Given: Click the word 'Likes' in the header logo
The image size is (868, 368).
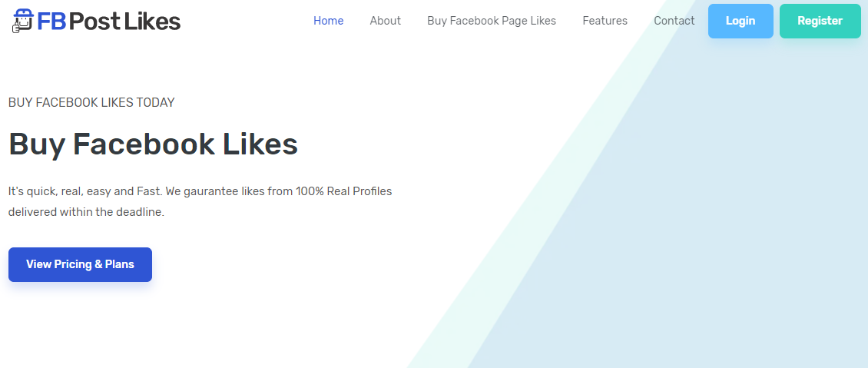Looking at the screenshot, I should pos(153,22).
